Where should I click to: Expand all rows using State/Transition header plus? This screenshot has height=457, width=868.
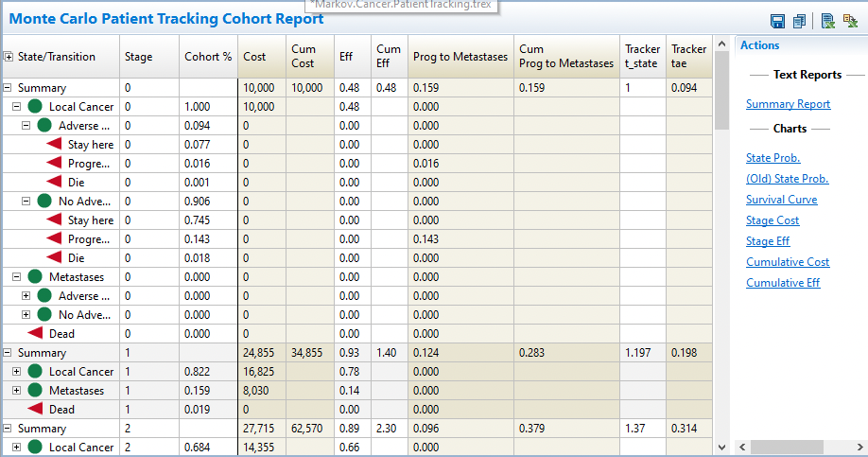[9, 57]
